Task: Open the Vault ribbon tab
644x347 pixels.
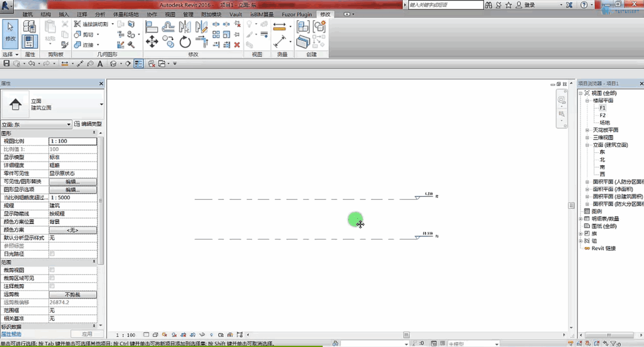Action: [x=235, y=14]
